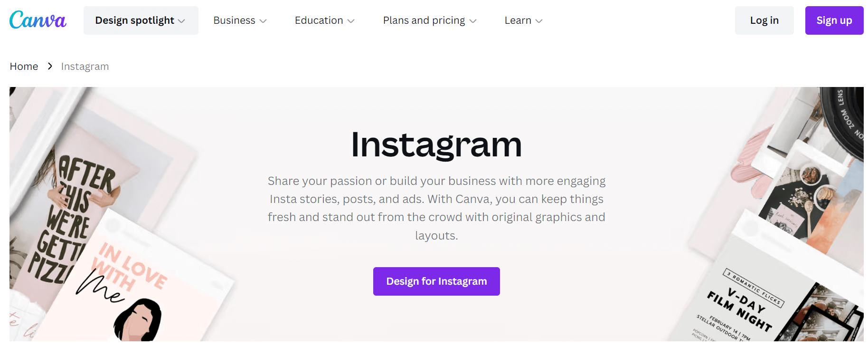Expand the Education dropdown
Screen dimensions: 868x347
coord(324,20)
